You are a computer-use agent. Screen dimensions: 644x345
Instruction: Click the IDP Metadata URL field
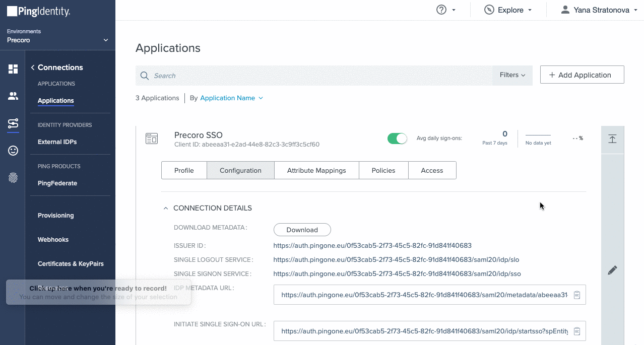click(430, 295)
